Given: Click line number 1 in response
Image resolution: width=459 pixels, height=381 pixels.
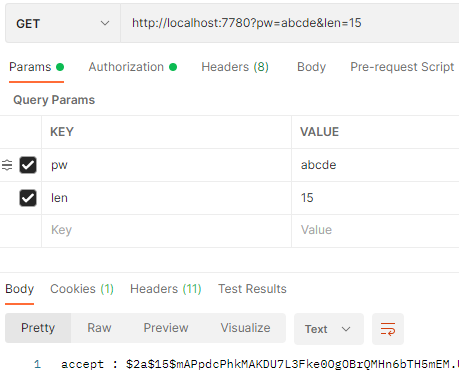Looking at the screenshot, I should [37, 364].
